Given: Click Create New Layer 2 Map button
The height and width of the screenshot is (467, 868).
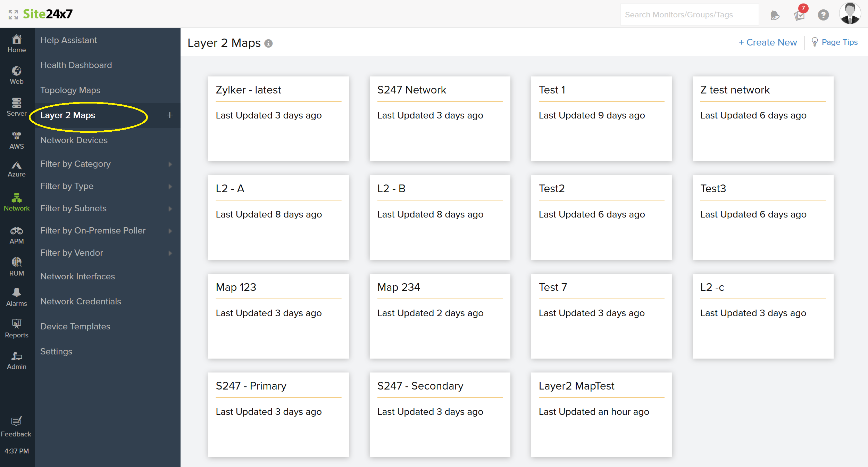Looking at the screenshot, I should [767, 42].
